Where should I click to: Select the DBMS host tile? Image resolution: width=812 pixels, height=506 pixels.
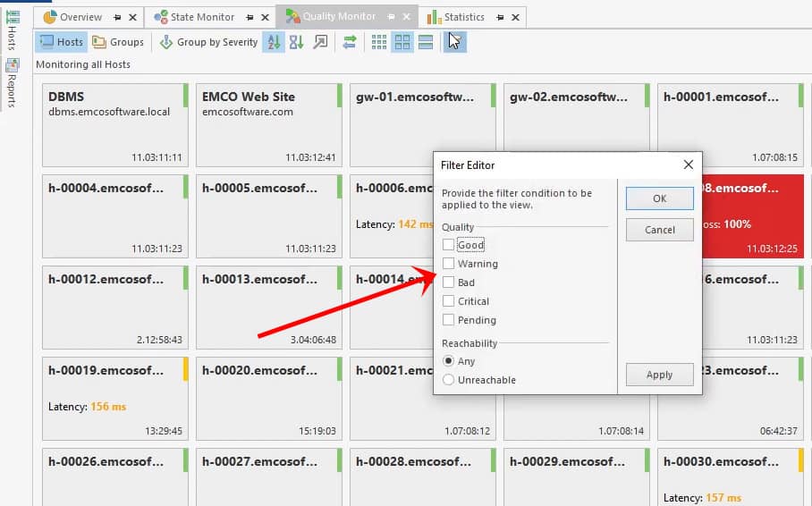pos(115,125)
